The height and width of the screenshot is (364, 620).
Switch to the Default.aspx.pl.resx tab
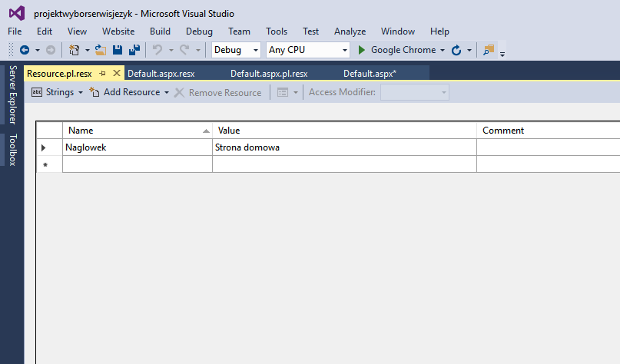click(x=269, y=74)
